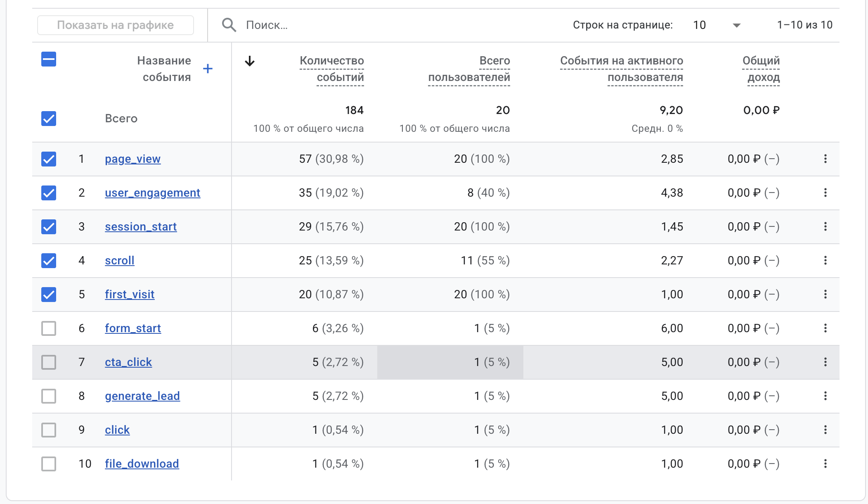The image size is (868, 504).
Task: Open the three-dot menu for page_view row
Action: 825,159
